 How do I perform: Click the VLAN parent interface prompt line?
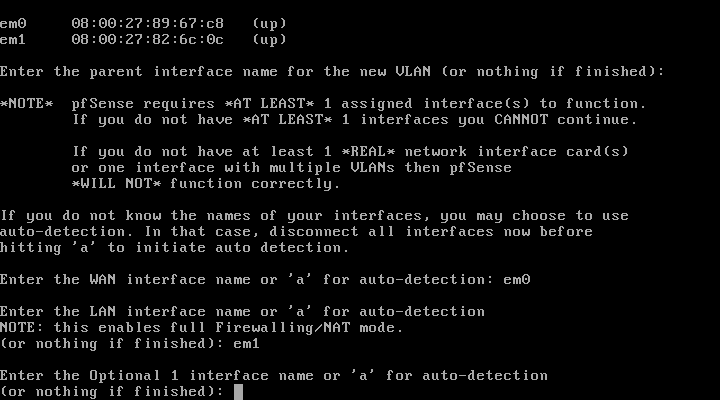[x=332, y=72]
